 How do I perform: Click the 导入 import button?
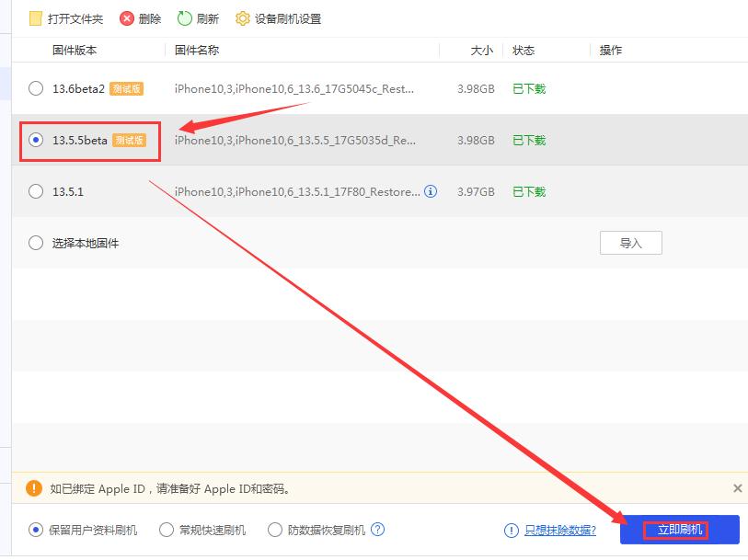[631, 243]
